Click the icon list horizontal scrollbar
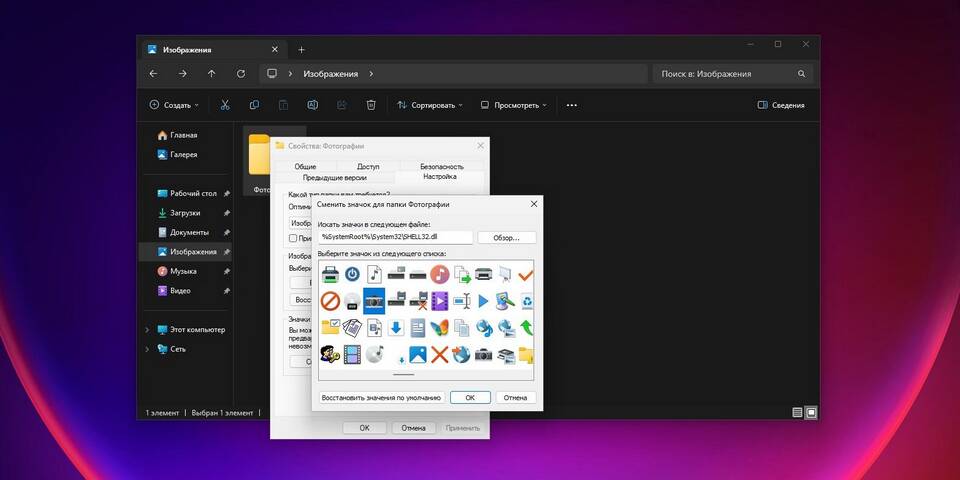 tap(403, 375)
